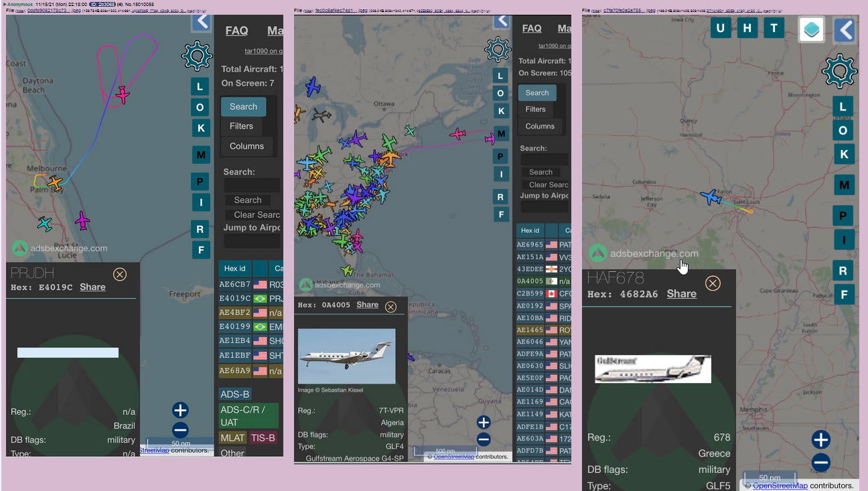Toggle R button in left screenshot
868x491 pixels.
coord(200,229)
